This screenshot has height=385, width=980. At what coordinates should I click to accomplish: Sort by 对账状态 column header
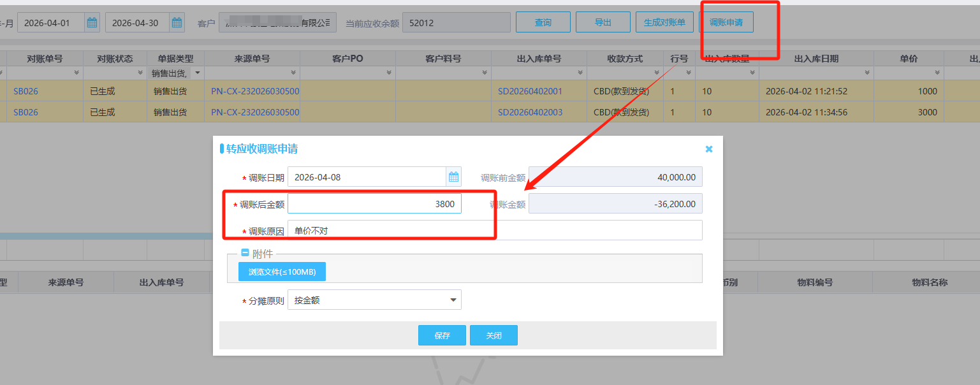[x=115, y=59]
